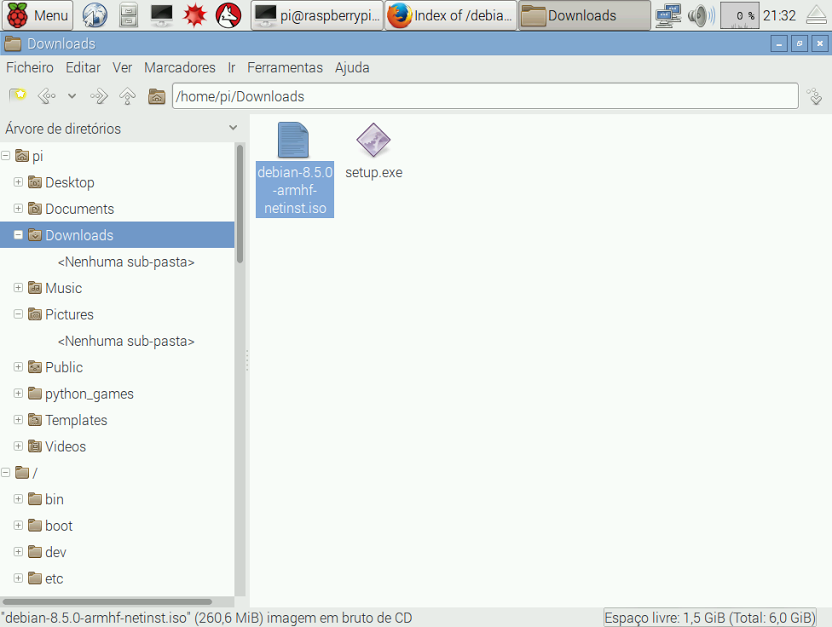This screenshot has width=832, height=627.
Task: Expand the Music folder tree node
Action: [x=18, y=288]
